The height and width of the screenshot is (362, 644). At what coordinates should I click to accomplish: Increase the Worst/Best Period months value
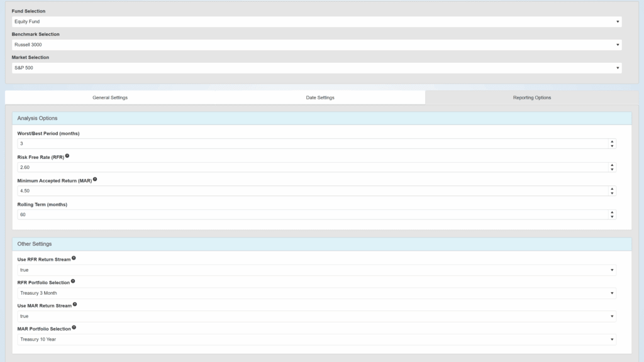click(x=612, y=142)
